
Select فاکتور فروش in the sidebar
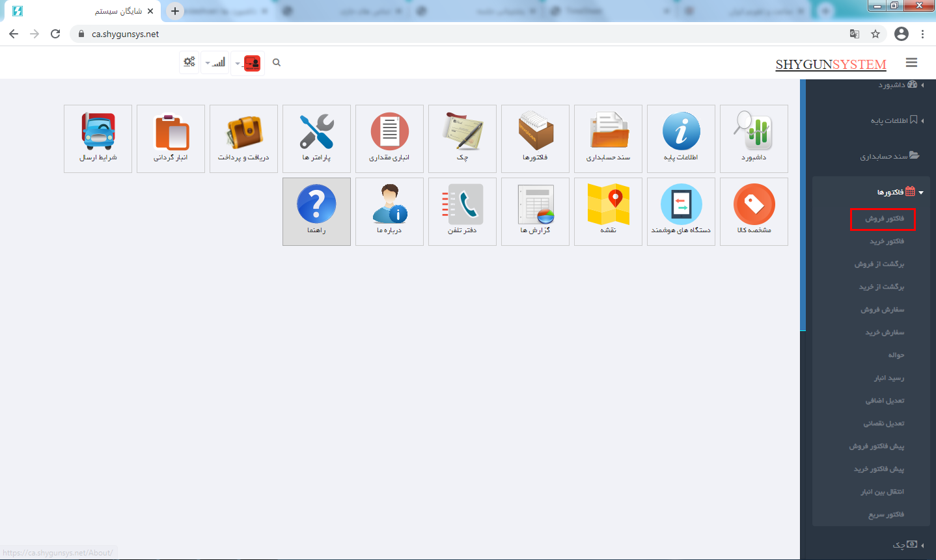point(884,219)
